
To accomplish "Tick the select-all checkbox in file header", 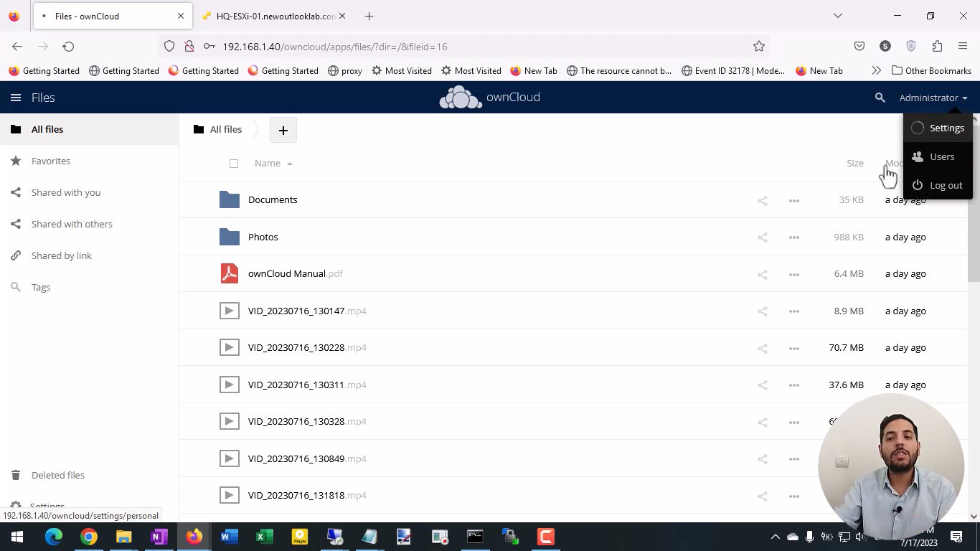I will (x=234, y=164).
